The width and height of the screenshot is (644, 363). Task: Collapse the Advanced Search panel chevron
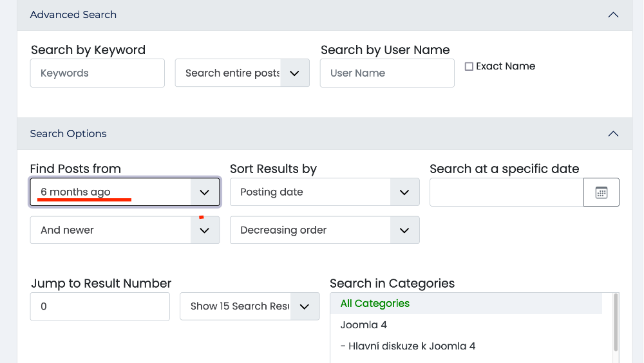613,15
